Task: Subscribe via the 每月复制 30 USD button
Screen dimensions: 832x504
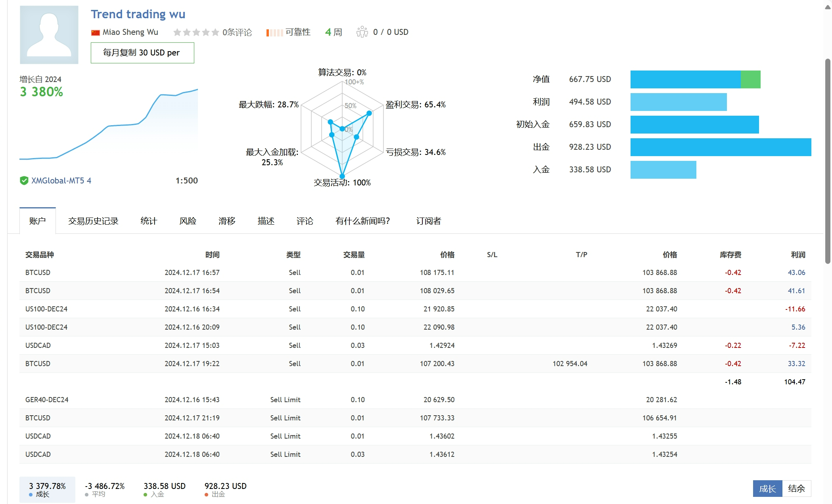Action: 142,53
